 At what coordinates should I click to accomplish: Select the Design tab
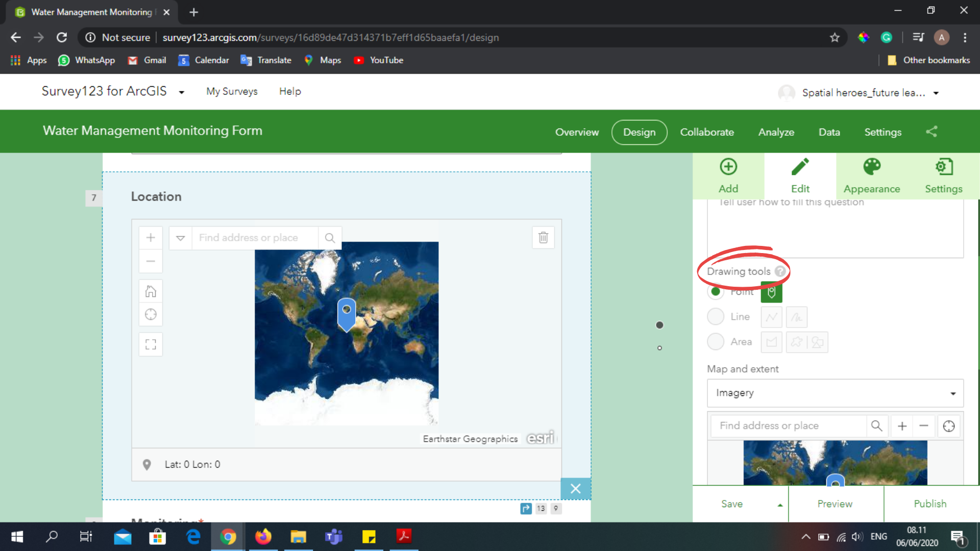click(639, 132)
